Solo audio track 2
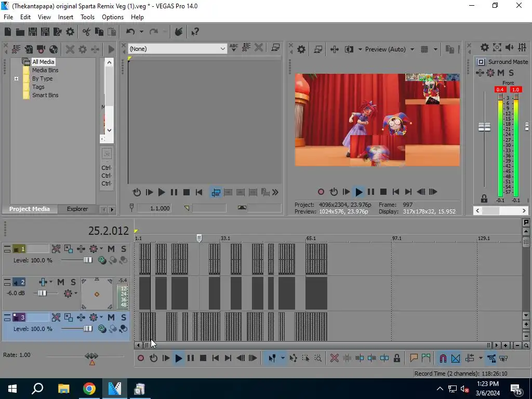 pyautogui.click(x=73, y=282)
